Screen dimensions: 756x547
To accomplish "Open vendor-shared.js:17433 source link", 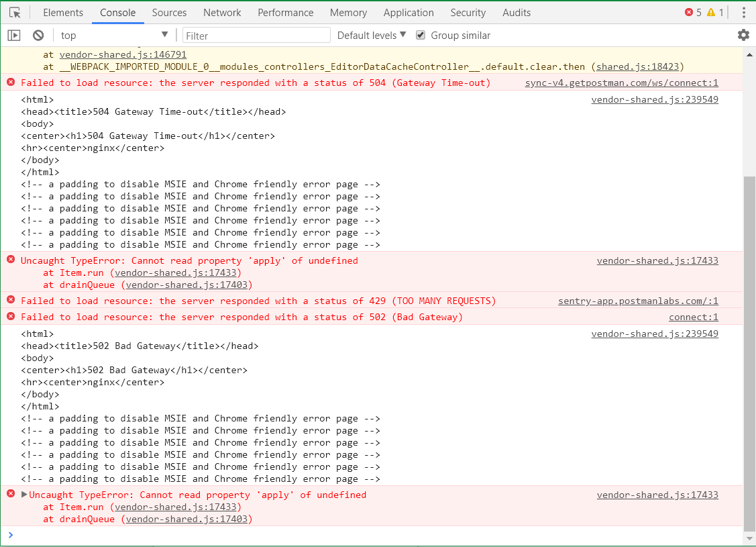I will click(657, 260).
